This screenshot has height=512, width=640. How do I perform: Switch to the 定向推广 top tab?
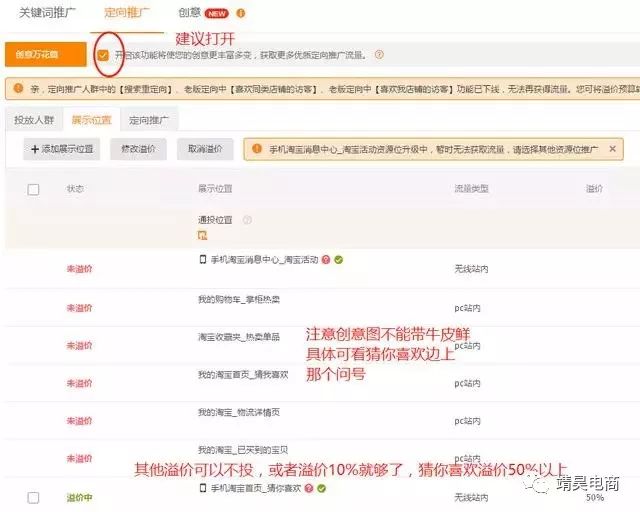pyautogui.click(x=127, y=13)
